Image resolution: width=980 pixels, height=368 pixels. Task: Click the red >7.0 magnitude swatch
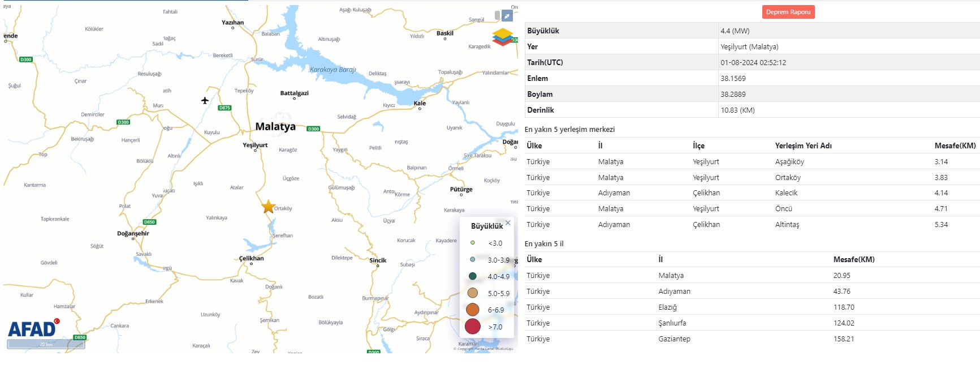[473, 327]
